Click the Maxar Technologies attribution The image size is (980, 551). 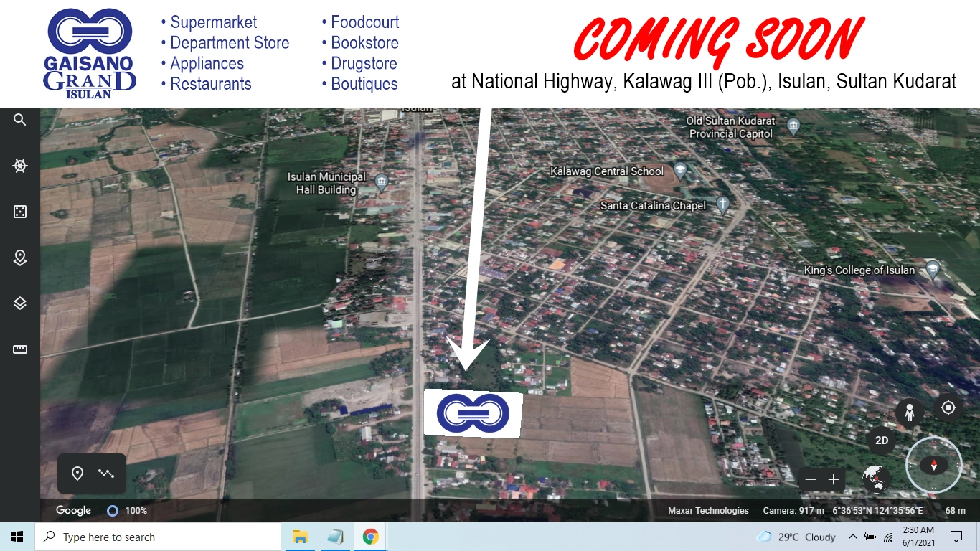tap(708, 511)
